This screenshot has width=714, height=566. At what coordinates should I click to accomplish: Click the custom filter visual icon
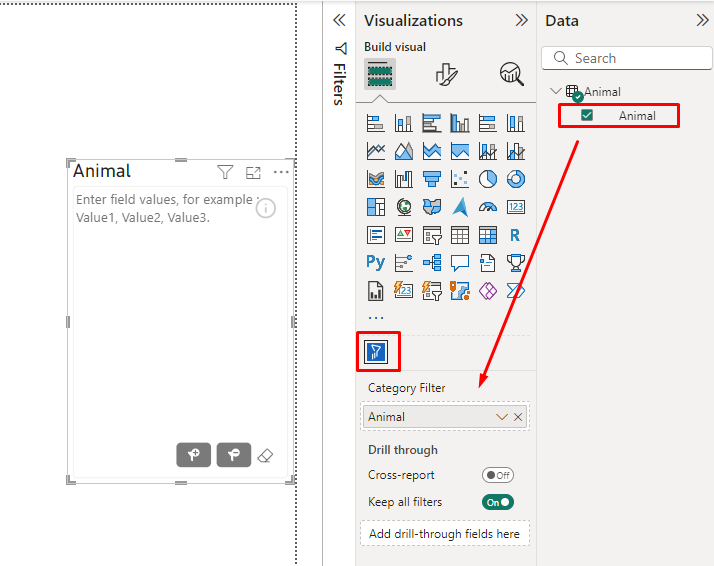click(x=377, y=351)
